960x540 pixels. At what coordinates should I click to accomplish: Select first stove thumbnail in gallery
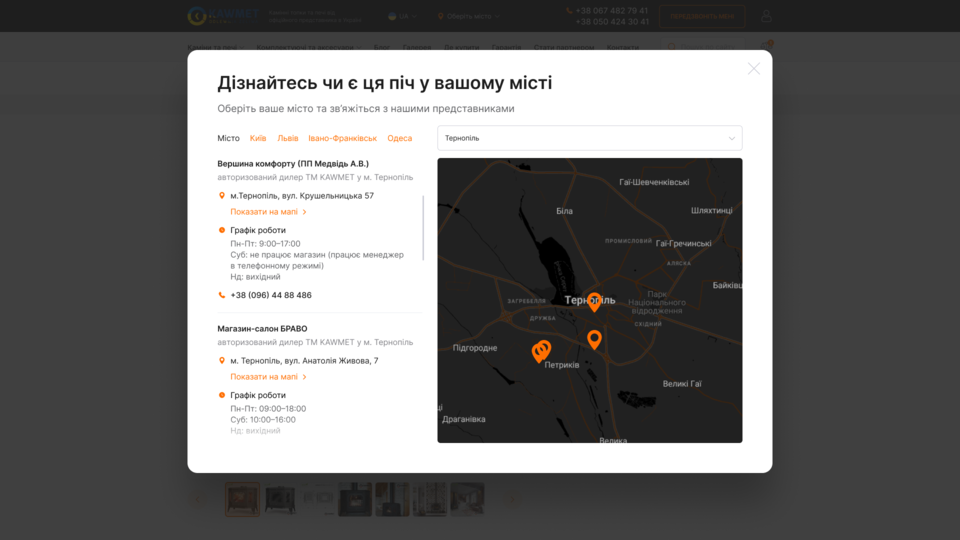(x=242, y=499)
